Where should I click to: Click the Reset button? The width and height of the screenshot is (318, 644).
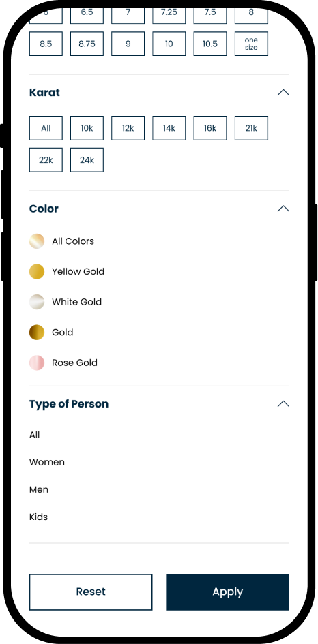[91, 592]
